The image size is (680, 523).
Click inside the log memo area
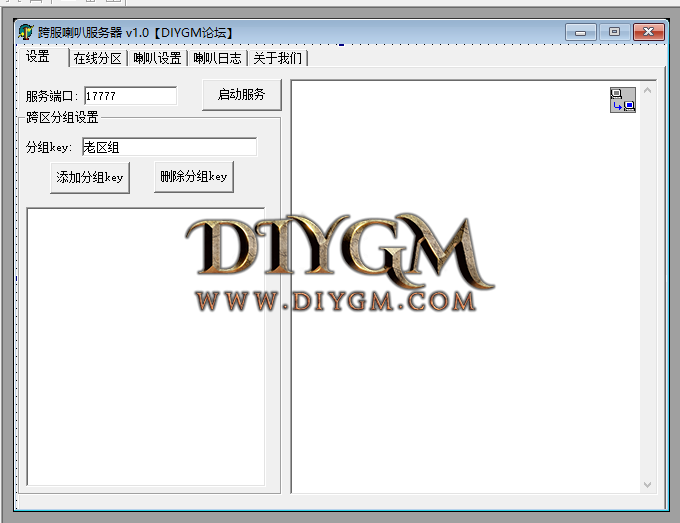point(465,287)
